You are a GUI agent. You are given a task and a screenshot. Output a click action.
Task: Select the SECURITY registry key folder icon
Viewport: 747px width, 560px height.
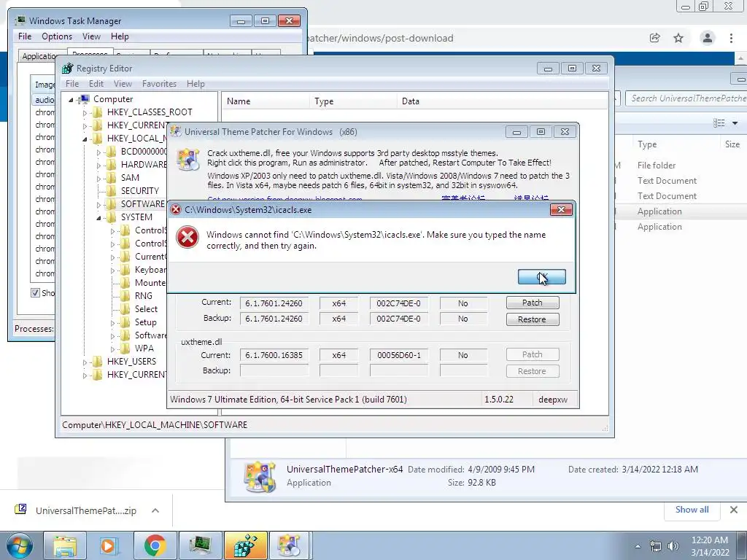pos(111,191)
